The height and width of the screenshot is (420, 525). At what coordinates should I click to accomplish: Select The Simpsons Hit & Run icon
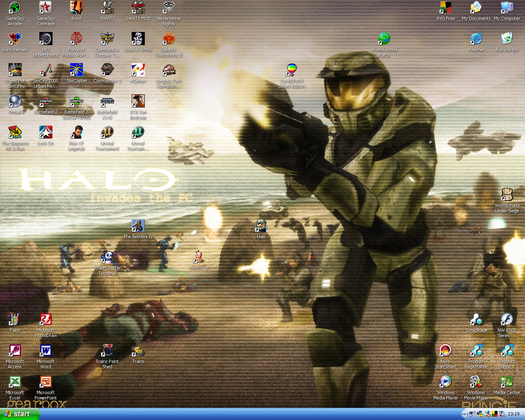(15, 138)
